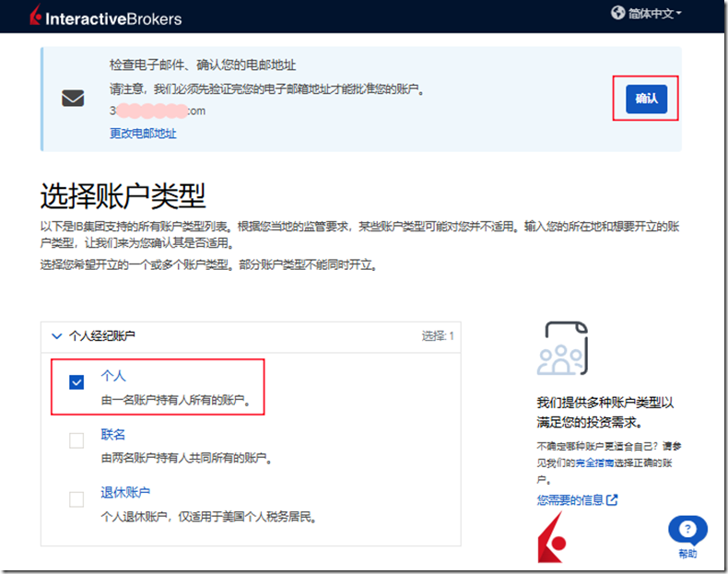Click the 选择: 1 selection counter
The image size is (728, 574).
[438, 336]
